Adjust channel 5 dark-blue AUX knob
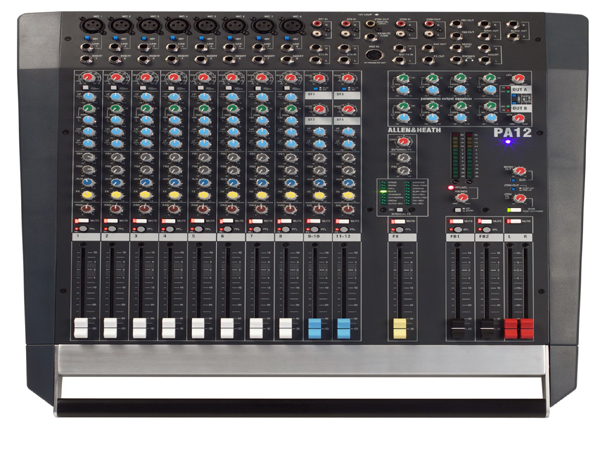The height and width of the screenshot is (450, 600). pyautogui.click(x=204, y=182)
